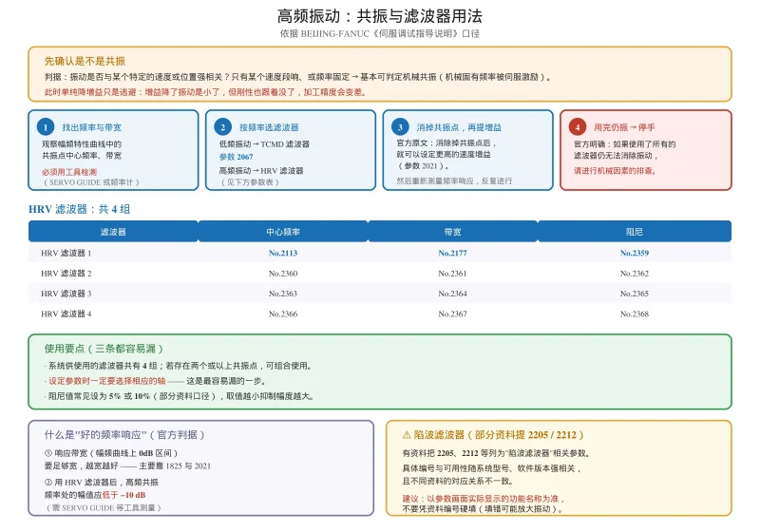Click the cell No.2359
760x532 pixels.
[634, 253]
